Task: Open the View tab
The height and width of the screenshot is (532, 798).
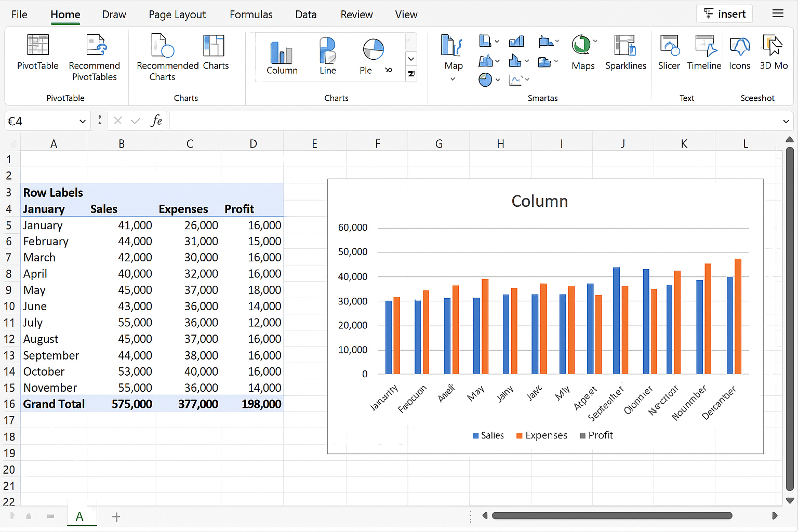Action: tap(406, 15)
